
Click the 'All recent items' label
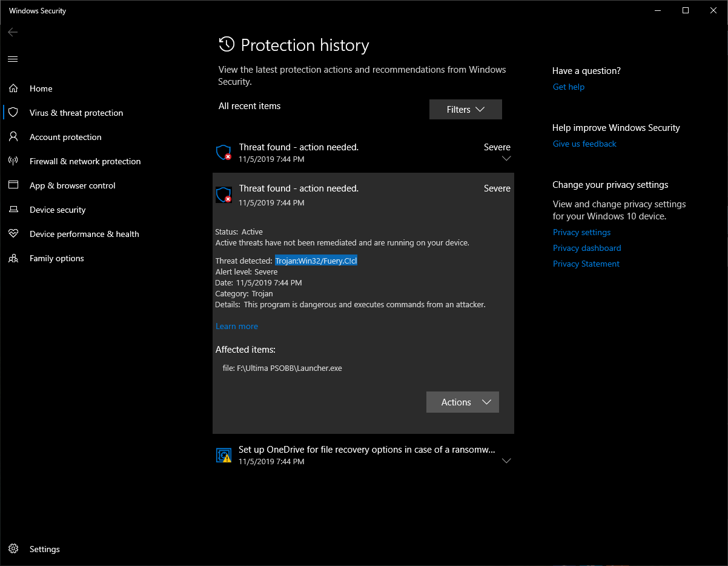(x=250, y=106)
